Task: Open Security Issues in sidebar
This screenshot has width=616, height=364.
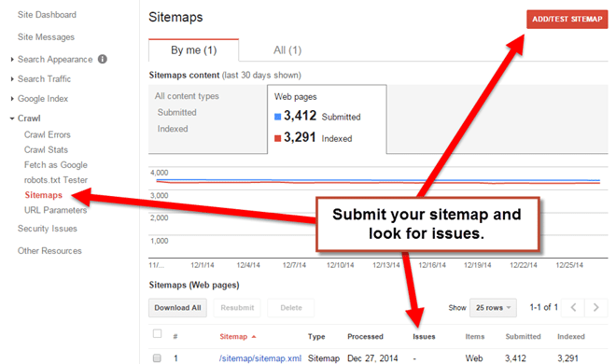Action: [x=48, y=229]
